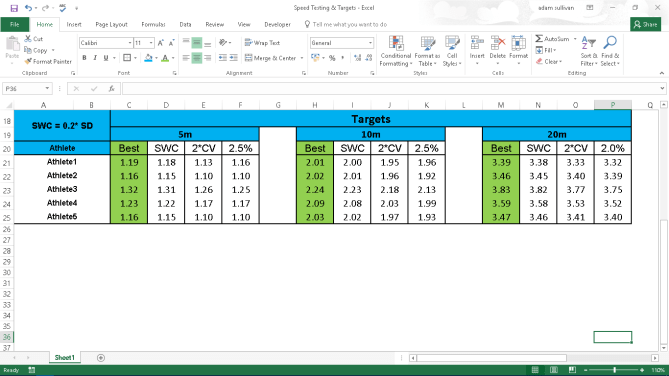Expand the Name Box dropdown
The width and height of the screenshot is (669, 376).
tap(47, 88)
